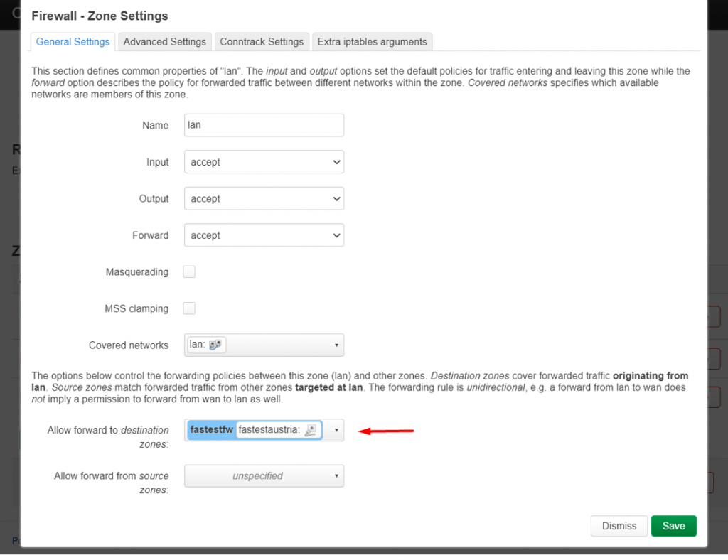
Task: Open the unspecified source zones dropdown
Action: (263, 475)
